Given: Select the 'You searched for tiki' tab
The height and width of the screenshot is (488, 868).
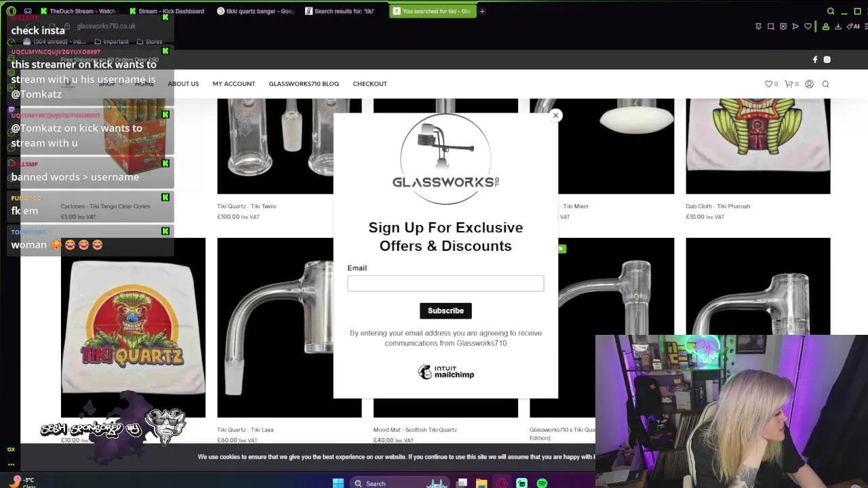Looking at the screenshot, I should click(x=433, y=11).
